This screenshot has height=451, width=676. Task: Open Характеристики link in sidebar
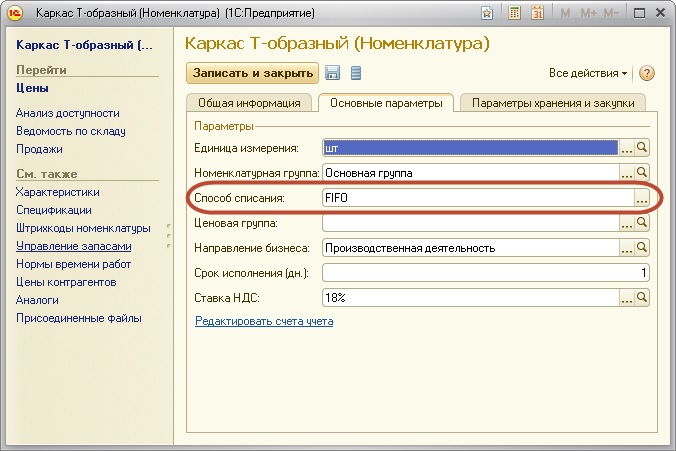tap(57, 192)
